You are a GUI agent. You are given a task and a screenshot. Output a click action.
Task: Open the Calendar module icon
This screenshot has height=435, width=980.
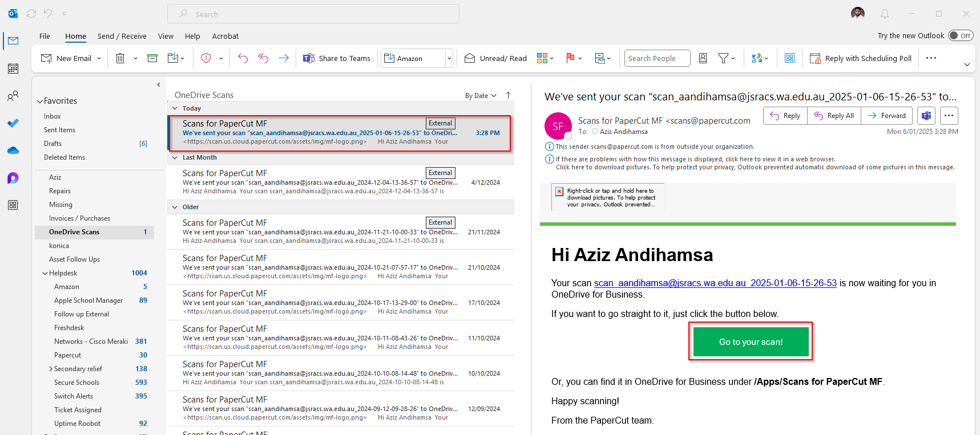tap(13, 68)
